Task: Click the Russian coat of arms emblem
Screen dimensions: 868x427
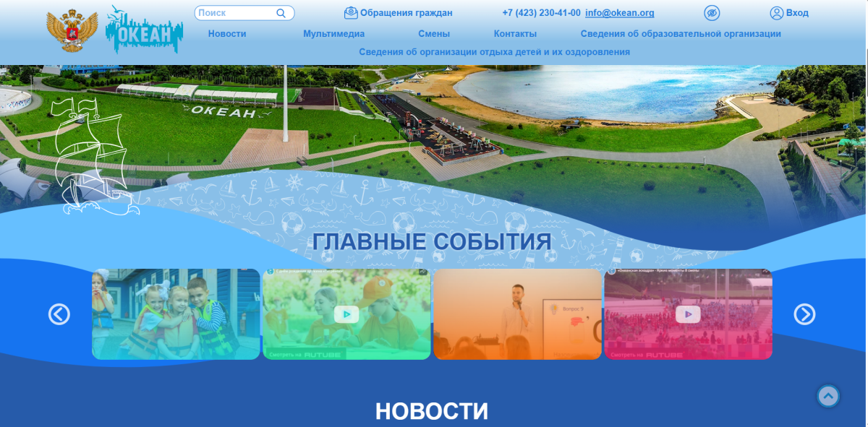Action: (72, 30)
